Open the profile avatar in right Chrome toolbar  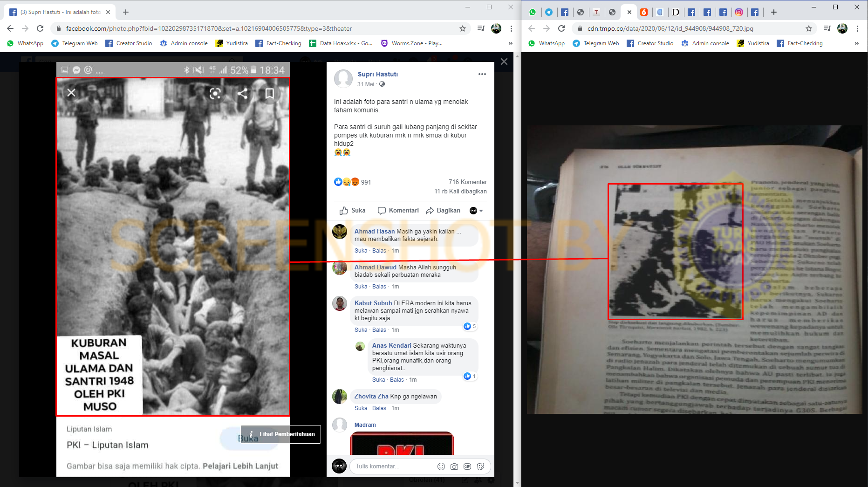click(842, 28)
